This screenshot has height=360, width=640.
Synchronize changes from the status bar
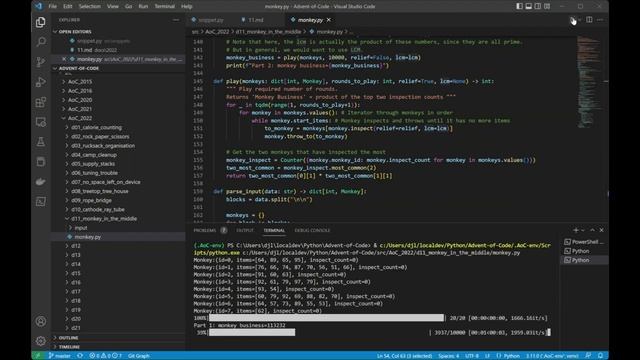80,356
